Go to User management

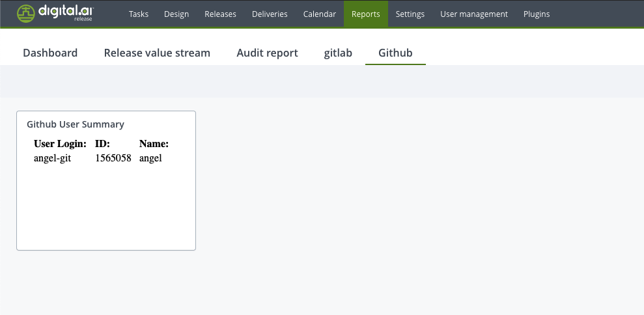pos(474,14)
